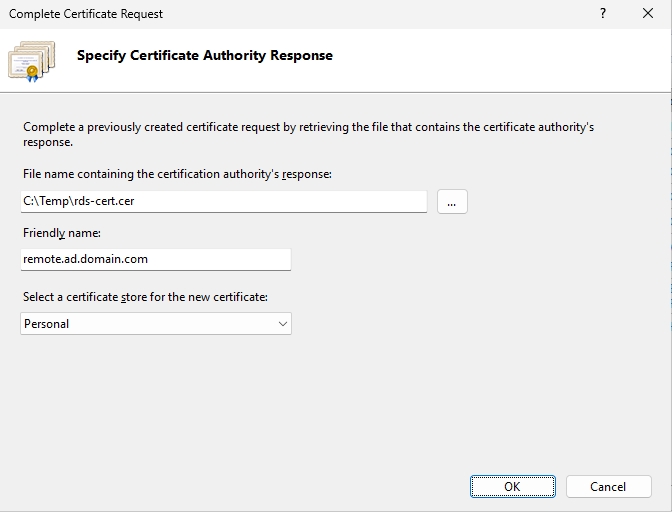
Task: Click the question mark help button
Action: 603,14
